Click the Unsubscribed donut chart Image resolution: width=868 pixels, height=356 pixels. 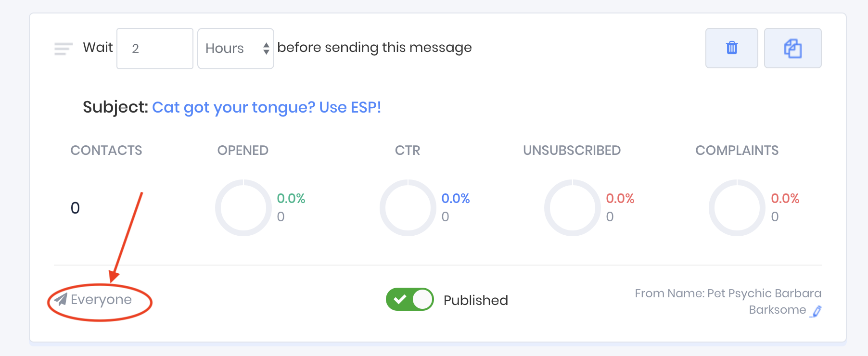[x=573, y=208]
